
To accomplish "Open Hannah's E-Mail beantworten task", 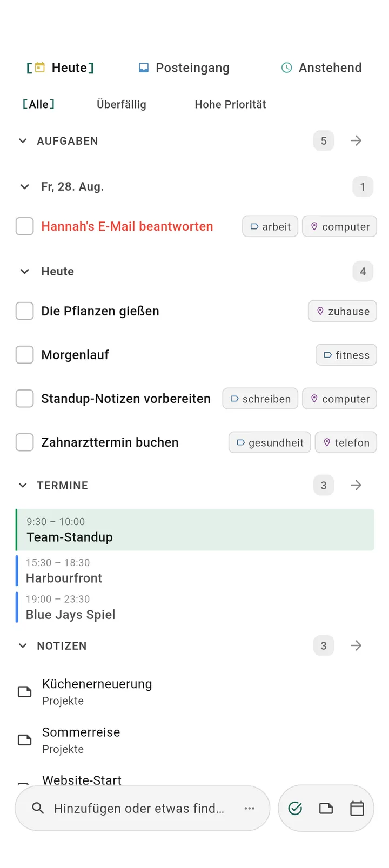I will (x=127, y=226).
